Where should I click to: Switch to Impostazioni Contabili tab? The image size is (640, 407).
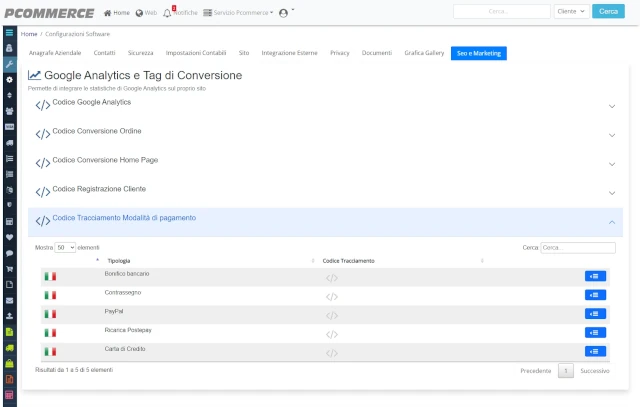click(x=196, y=53)
